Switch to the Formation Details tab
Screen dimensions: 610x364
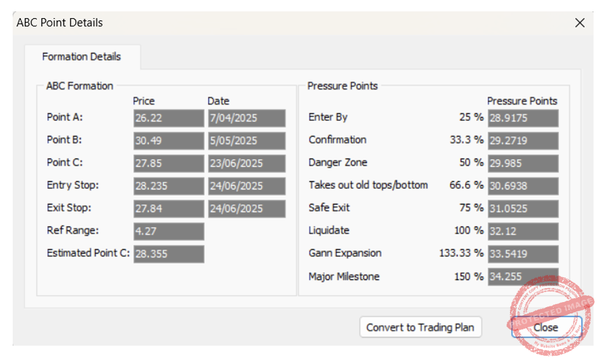click(x=82, y=57)
